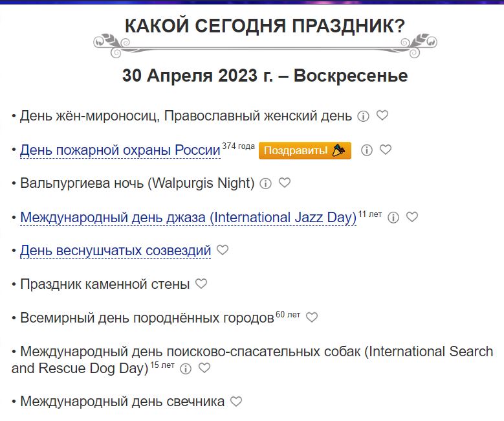
Task: Show info for День пожарной охраны России
Action: click(x=367, y=150)
